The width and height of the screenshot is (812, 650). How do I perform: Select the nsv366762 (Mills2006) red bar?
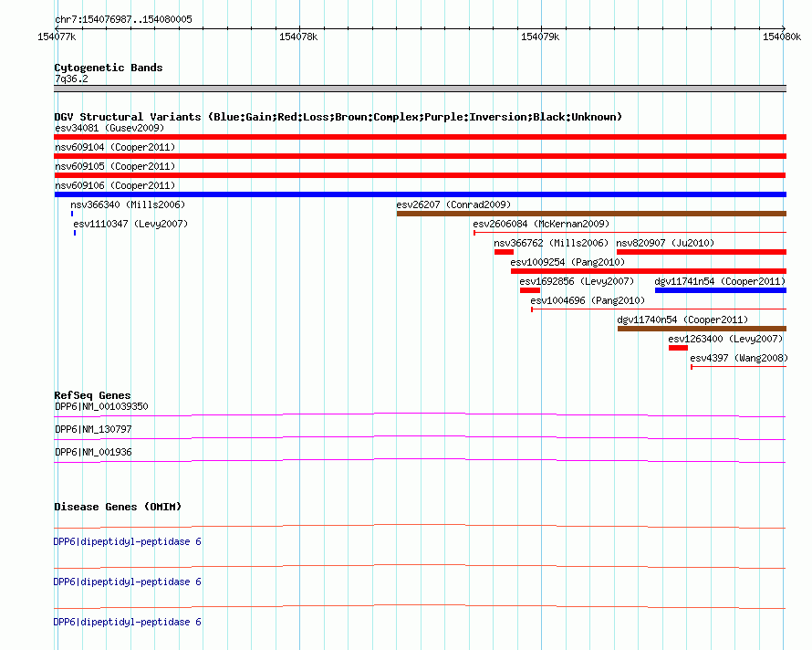504,252
